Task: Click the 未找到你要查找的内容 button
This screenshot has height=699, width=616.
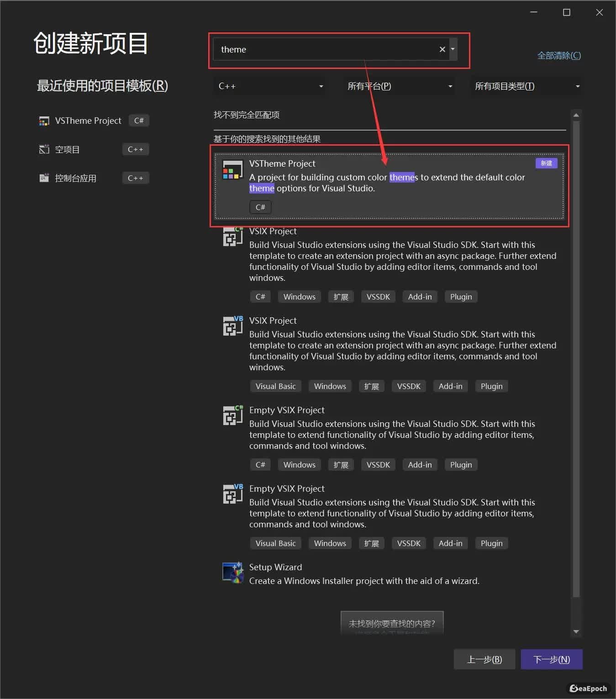Action: [x=392, y=623]
